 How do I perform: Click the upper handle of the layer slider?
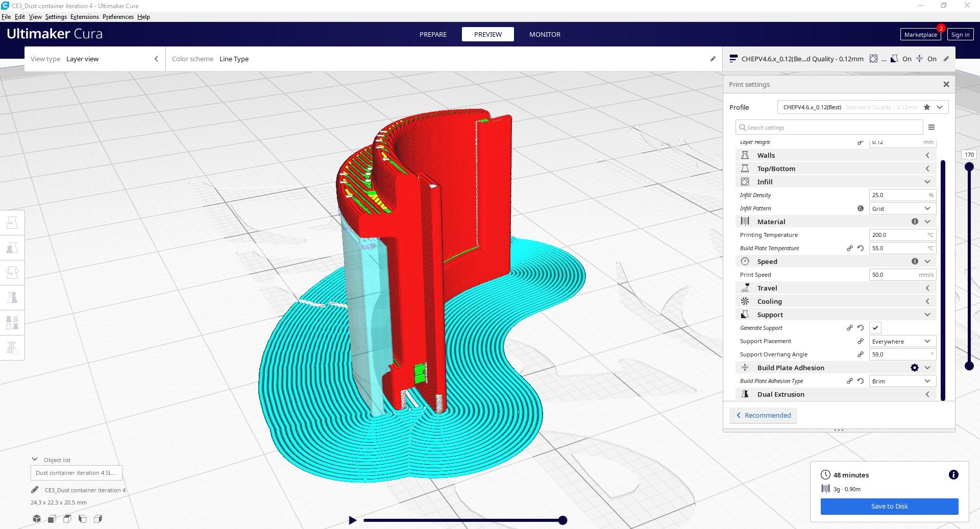969,166
